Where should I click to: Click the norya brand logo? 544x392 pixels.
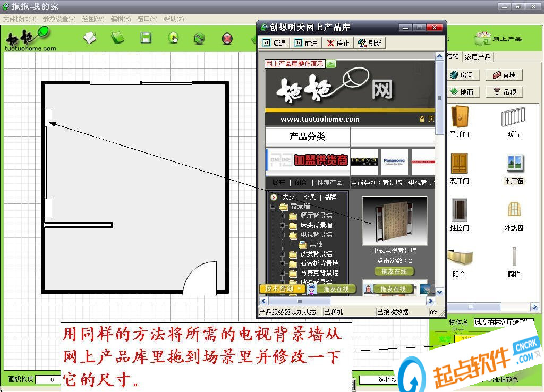coord(364,161)
